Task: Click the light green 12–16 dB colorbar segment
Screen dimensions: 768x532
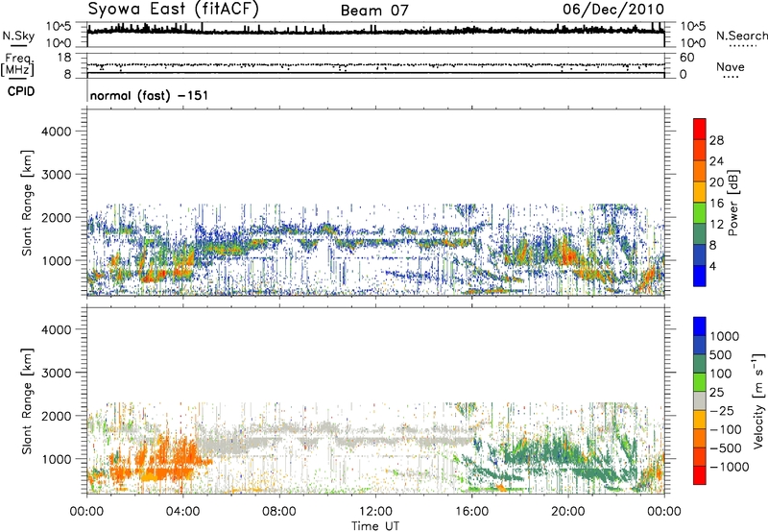Action: [x=700, y=213]
